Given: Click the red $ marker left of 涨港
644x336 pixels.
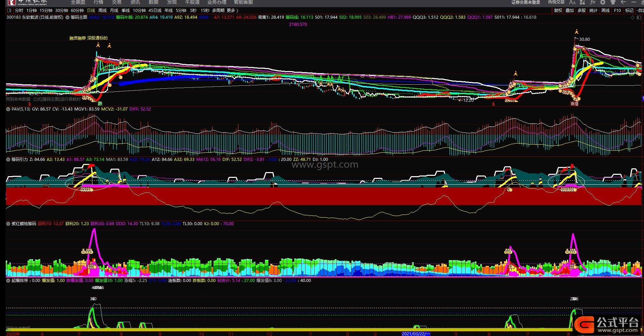Looking at the screenshot, I should pos(493,104).
